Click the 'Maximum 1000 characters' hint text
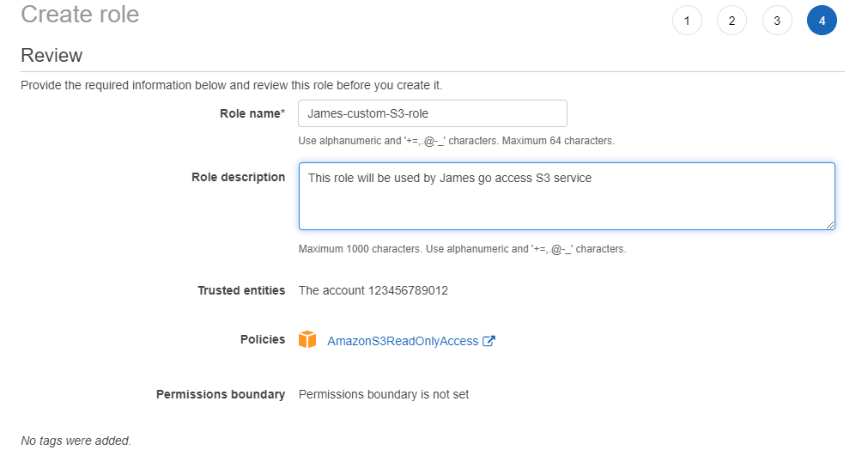Image resolution: width=868 pixels, height=456 pixels. click(361, 249)
